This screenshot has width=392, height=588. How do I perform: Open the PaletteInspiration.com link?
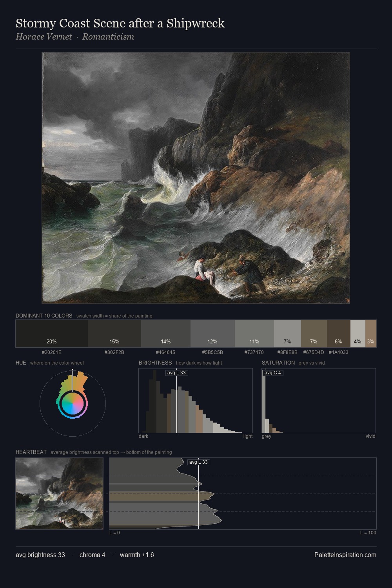pyautogui.click(x=345, y=555)
